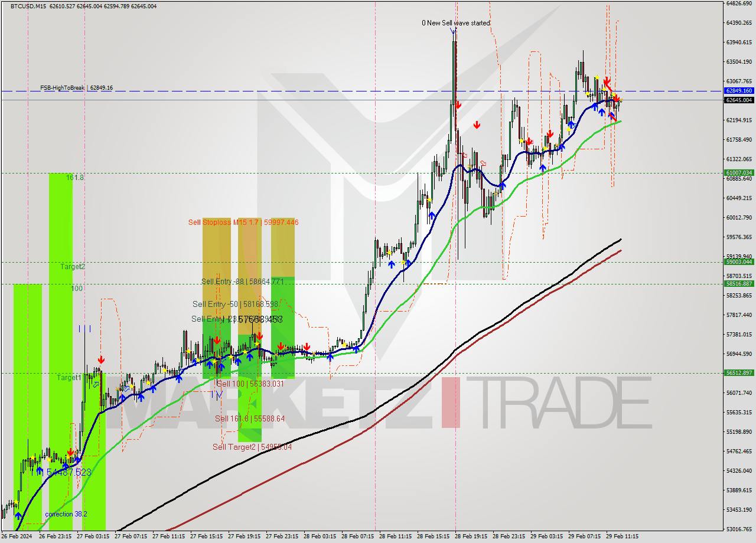Select the Sell 161.8 | 55588.64 label
This screenshot has height=543, width=756.
tap(250, 418)
